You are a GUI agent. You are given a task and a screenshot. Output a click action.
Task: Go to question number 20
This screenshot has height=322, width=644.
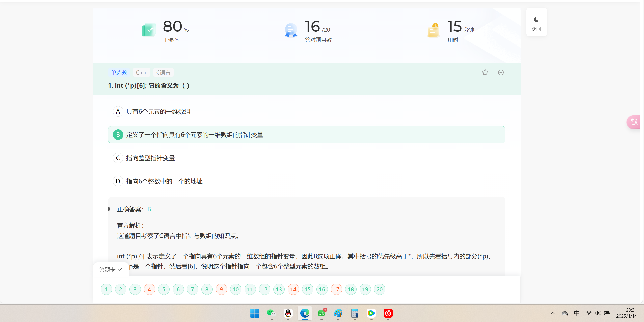pyautogui.click(x=379, y=289)
